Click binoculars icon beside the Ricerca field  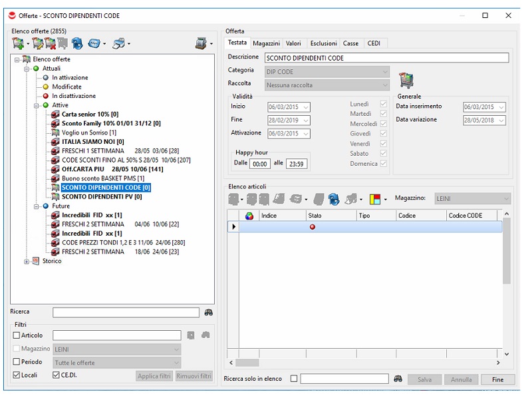click(209, 311)
